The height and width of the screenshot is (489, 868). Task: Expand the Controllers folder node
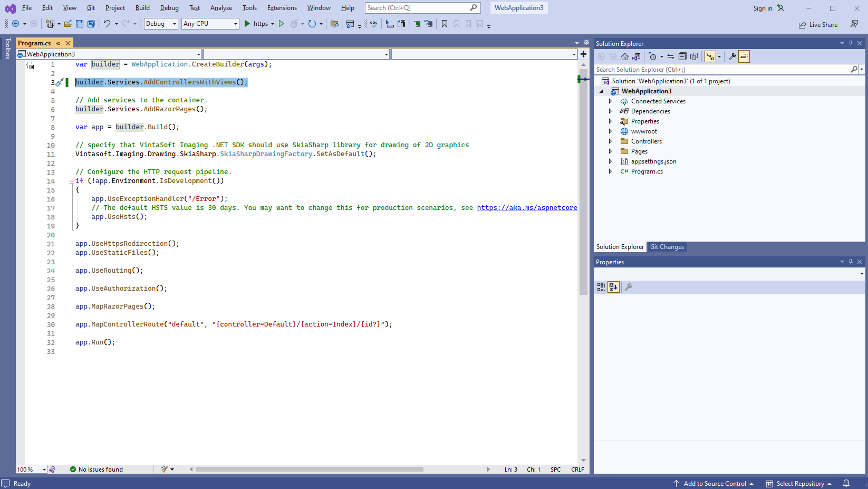[x=611, y=141]
